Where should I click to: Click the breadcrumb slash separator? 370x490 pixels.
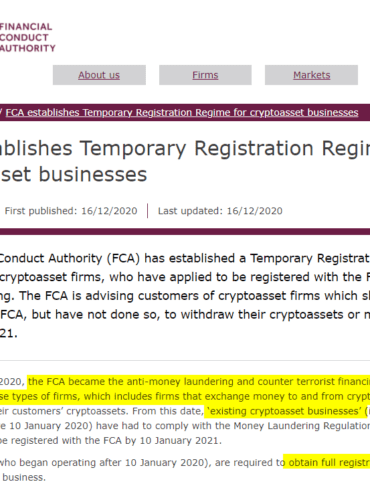pos(1,112)
